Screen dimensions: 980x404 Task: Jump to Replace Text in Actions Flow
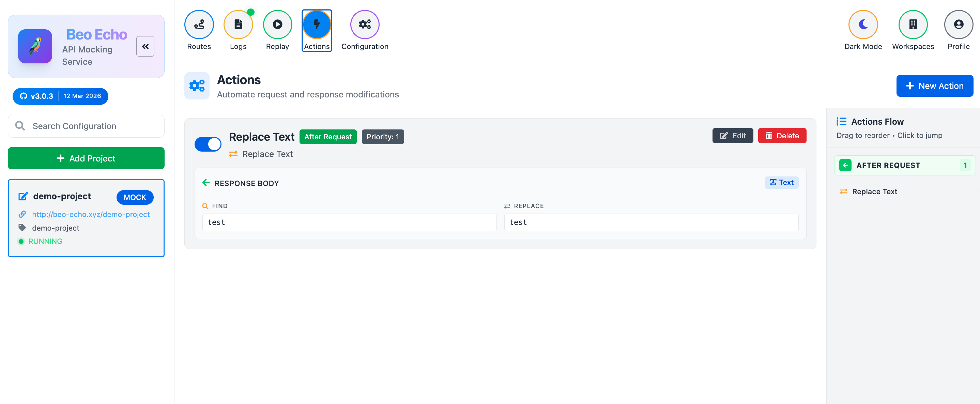click(874, 192)
